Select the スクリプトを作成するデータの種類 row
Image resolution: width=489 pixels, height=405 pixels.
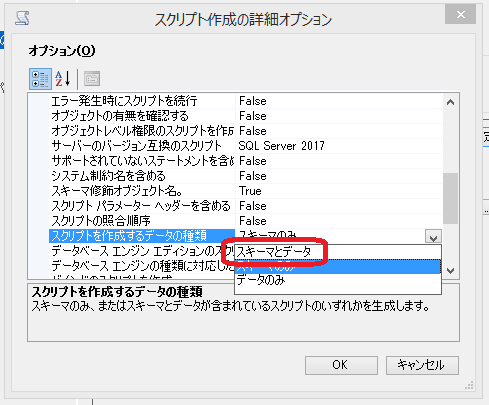[x=142, y=236]
